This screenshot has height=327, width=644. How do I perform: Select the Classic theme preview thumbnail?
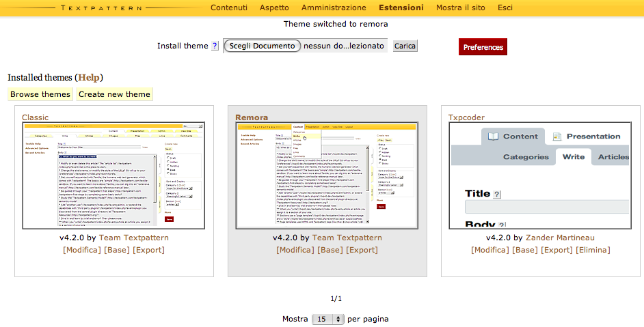click(113, 175)
